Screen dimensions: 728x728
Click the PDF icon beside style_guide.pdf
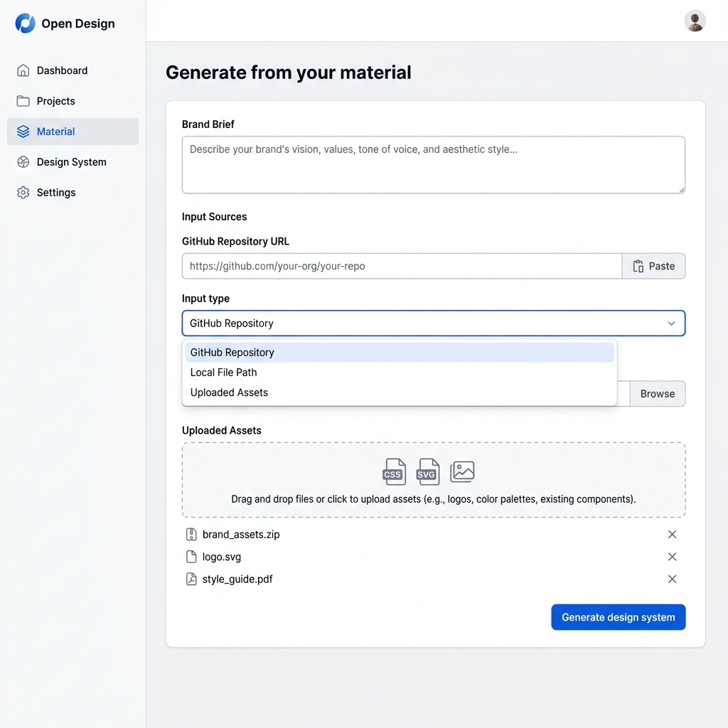coord(191,579)
